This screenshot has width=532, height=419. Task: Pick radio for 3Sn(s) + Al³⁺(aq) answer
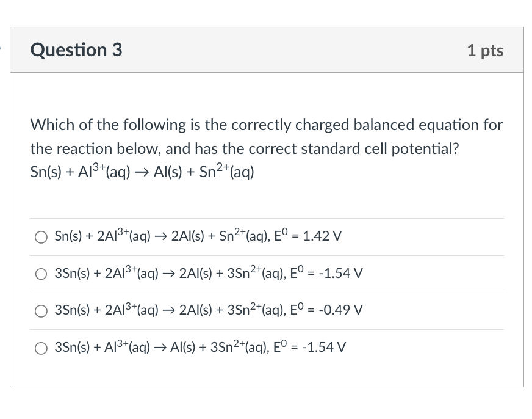pyautogui.click(x=40, y=348)
